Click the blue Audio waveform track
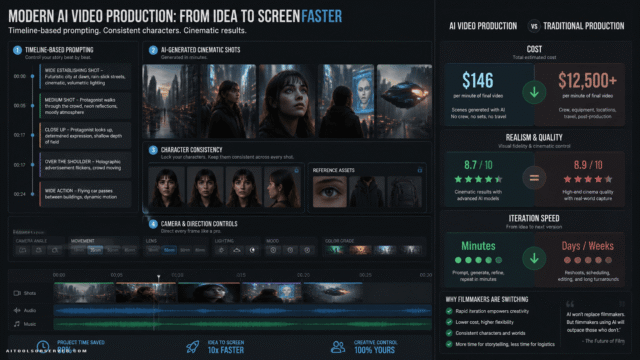 click(x=242, y=311)
